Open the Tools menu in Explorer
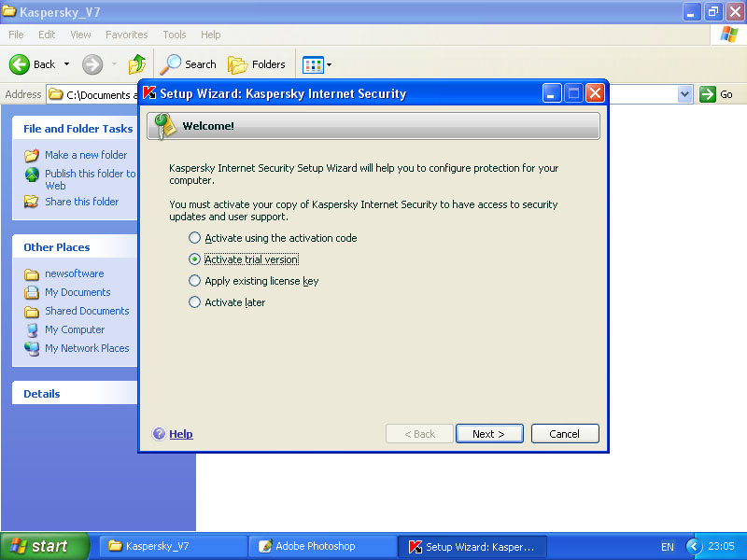The width and height of the screenshot is (747, 560). [175, 35]
